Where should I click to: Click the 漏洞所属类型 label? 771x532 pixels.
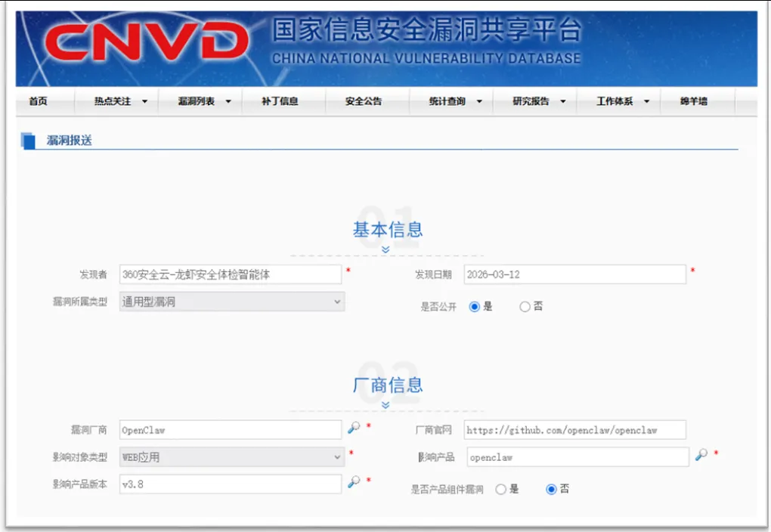pyautogui.click(x=79, y=302)
